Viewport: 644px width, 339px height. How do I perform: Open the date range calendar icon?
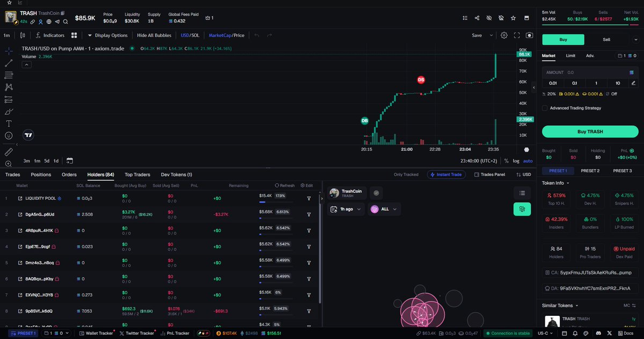pos(70,161)
